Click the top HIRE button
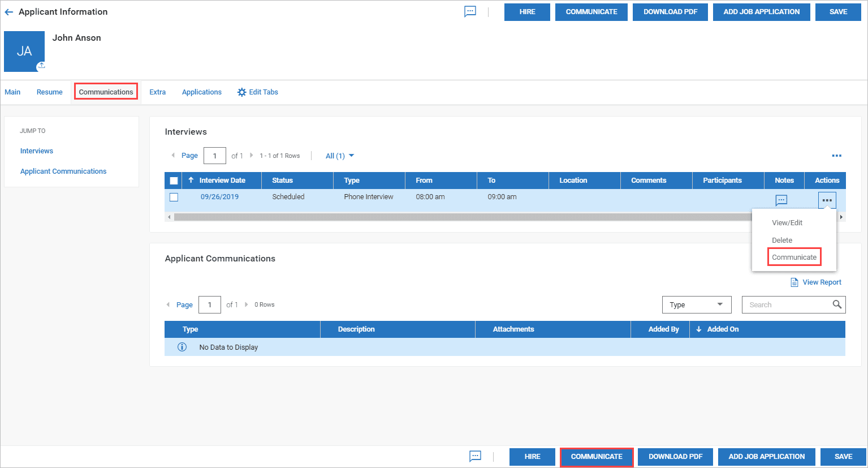The width and height of the screenshot is (868, 468). 527,12
